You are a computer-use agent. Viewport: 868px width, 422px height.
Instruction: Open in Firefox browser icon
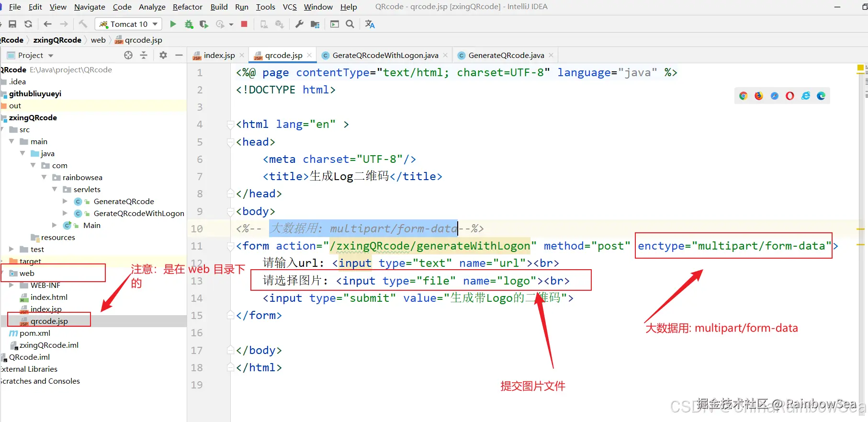click(x=759, y=96)
